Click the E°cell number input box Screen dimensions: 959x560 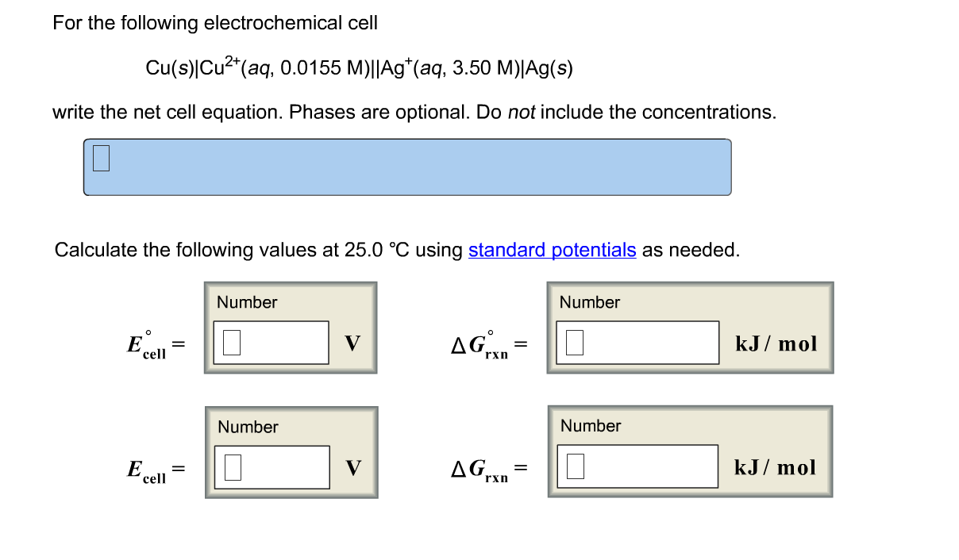(x=272, y=342)
